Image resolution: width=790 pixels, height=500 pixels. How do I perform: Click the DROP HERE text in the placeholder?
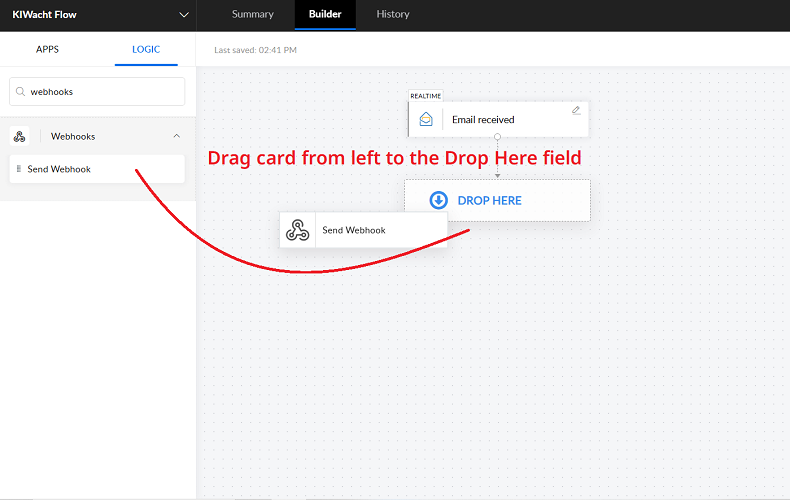pos(489,200)
